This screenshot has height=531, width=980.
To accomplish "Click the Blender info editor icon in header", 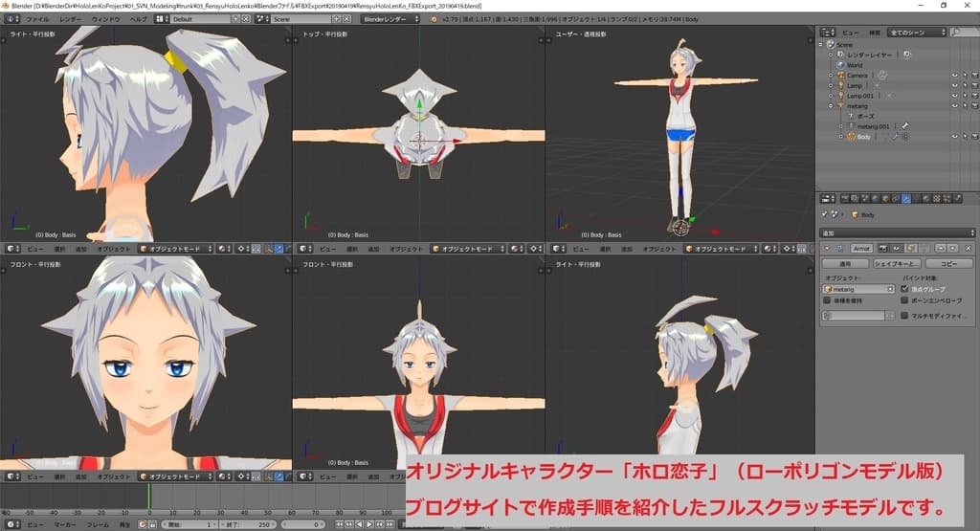I will [x=9, y=18].
